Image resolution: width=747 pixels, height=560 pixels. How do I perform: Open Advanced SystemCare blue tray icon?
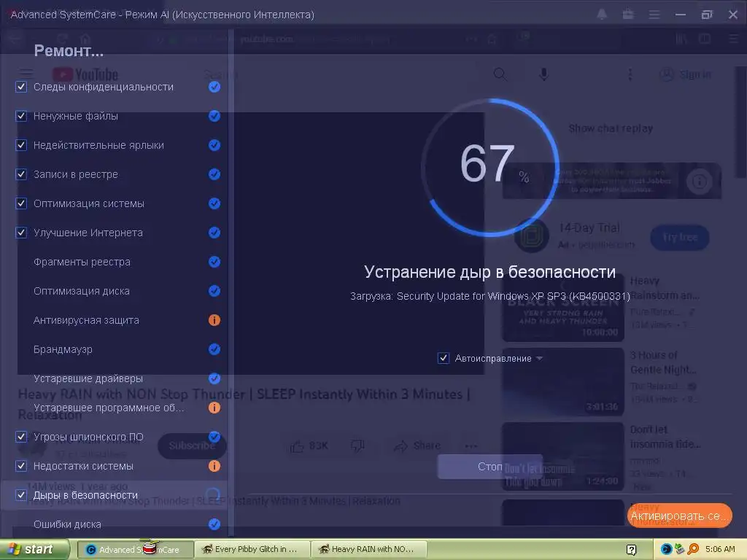tap(666, 550)
